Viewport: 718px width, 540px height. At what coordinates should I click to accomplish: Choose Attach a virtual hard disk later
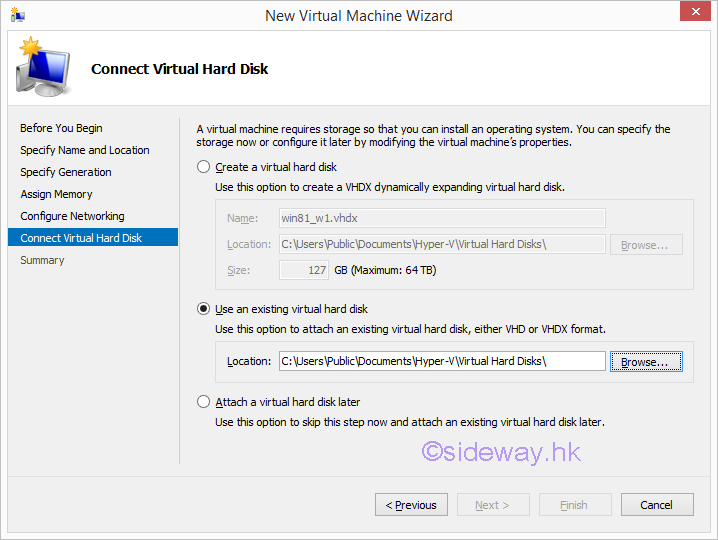[x=205, y=402]
